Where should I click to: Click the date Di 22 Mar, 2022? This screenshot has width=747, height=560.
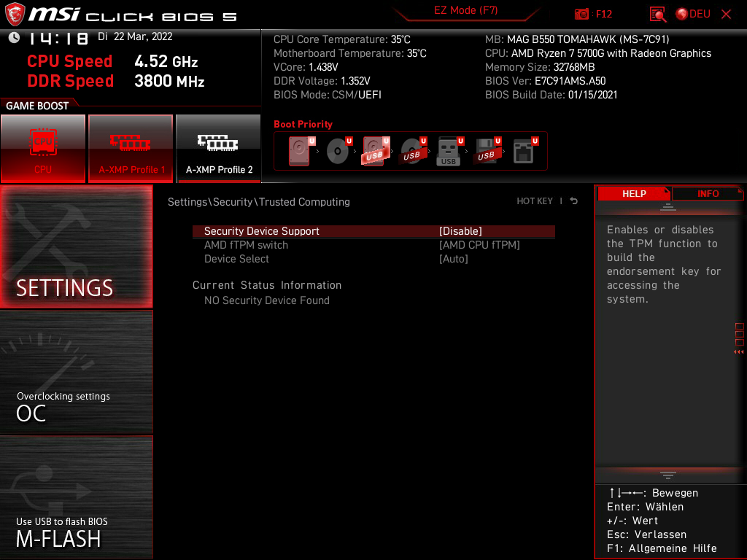point(135,36)
